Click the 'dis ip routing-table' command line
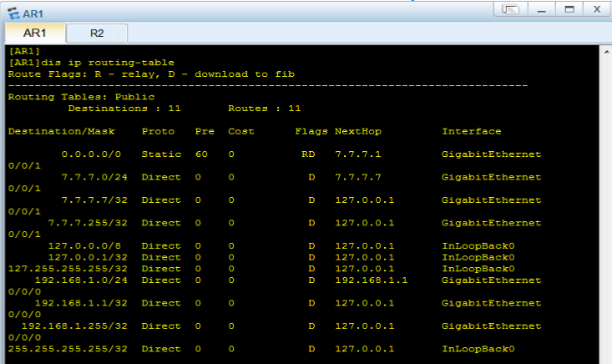This screenshot has height=364, width=612. [91, 63]
